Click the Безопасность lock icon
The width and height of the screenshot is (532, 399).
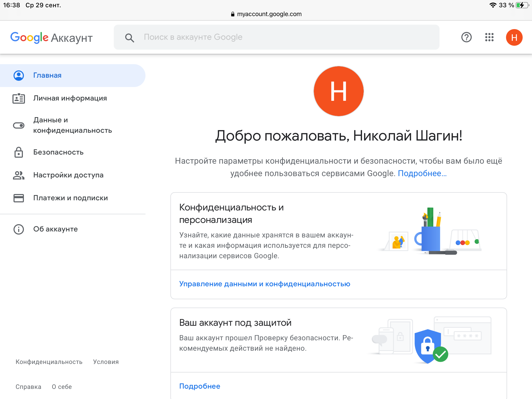click(x=19, y=152)
